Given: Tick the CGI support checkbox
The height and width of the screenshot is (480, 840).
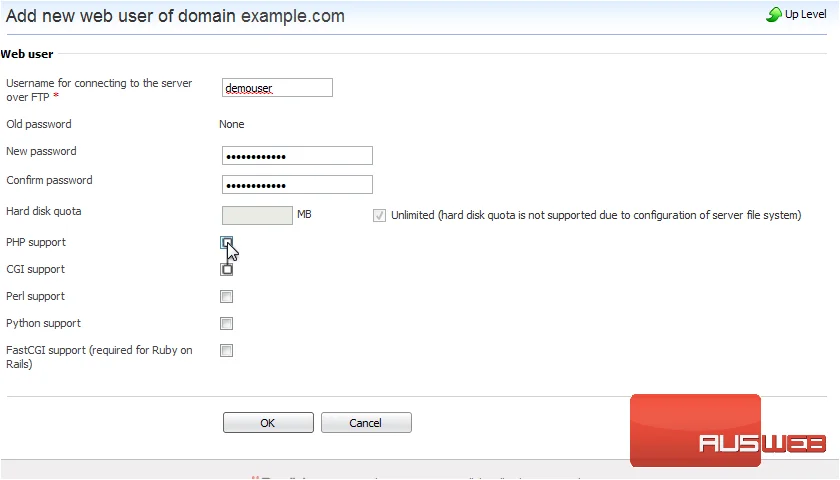Looking at the screenshot, I should point(227,269).
